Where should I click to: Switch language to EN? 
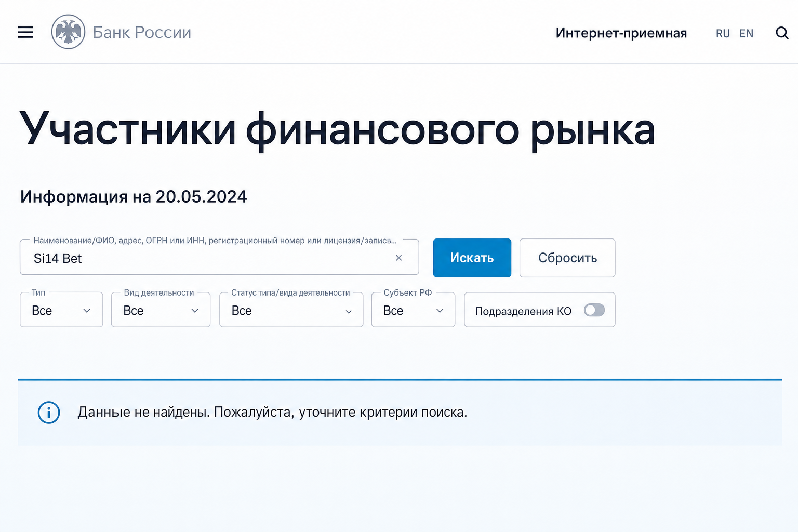click(x=746, y=34)
